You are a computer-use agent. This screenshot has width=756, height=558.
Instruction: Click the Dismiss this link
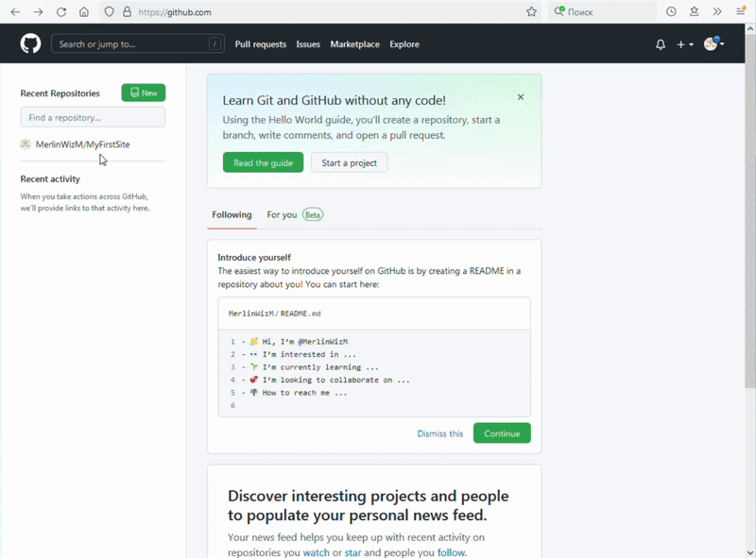(x=440, y=433)
